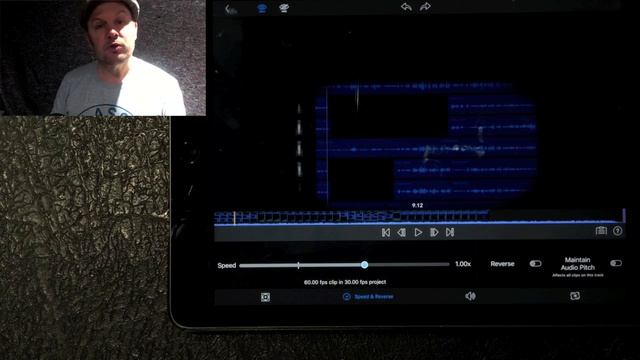This screenshot has height=360, width=640.
Task: Select the blue presets icon in top toolbar
Action: tap(262, 8)
